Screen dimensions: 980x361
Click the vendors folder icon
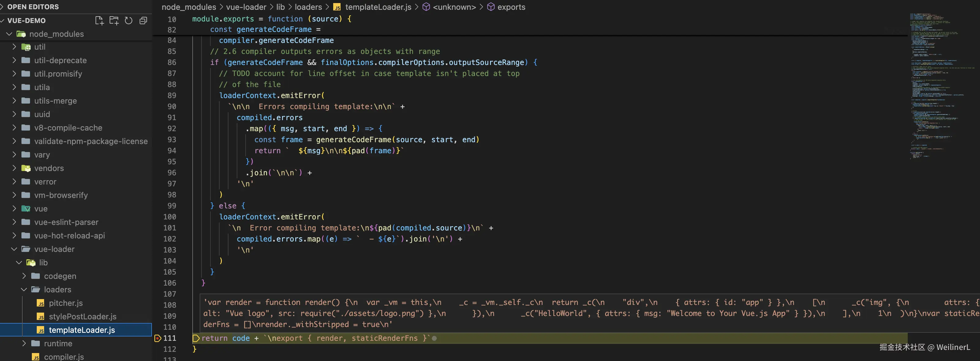pos(26,168)
